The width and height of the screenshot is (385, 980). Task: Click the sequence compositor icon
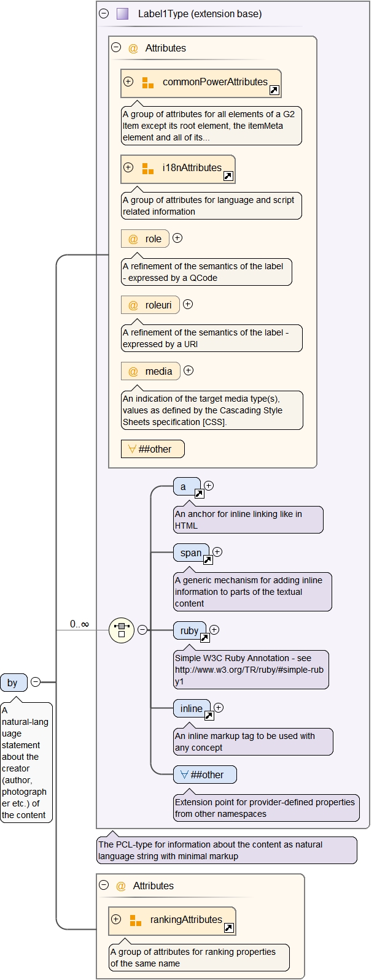[122, 630]
